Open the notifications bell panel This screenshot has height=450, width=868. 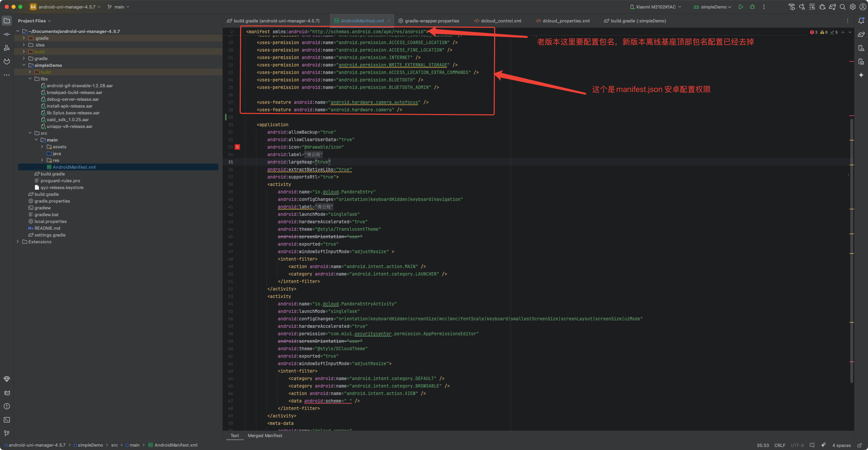point(861,21)
